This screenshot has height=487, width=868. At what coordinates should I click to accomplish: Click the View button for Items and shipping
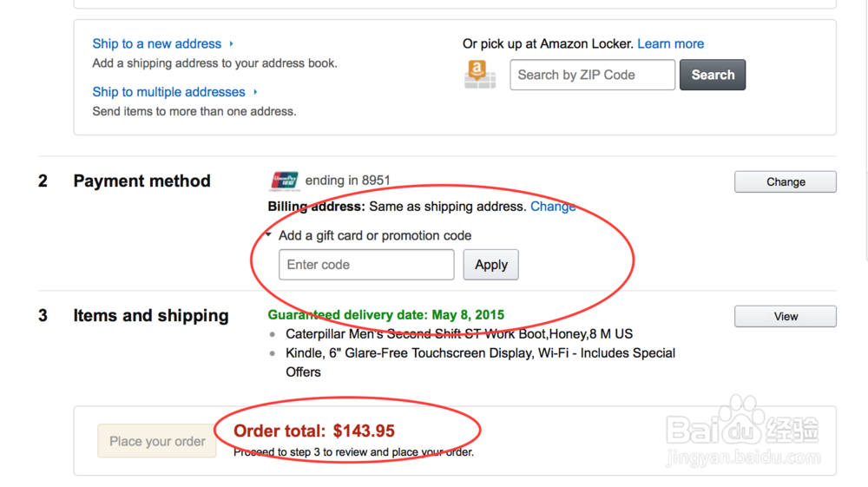click(785, 317)
